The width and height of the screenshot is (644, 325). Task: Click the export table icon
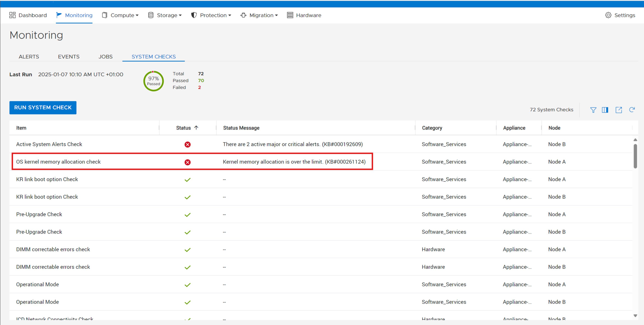click(x=619, y=110)
